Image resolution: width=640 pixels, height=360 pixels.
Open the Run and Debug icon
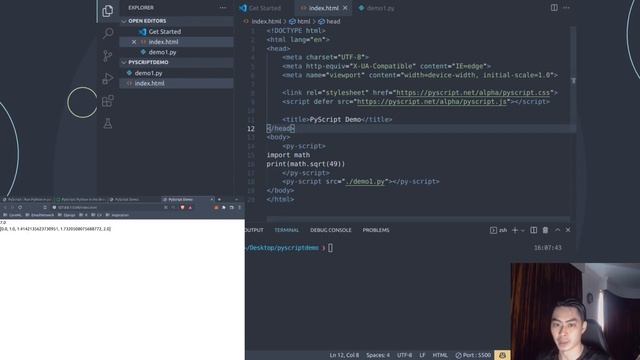(108, 78)
